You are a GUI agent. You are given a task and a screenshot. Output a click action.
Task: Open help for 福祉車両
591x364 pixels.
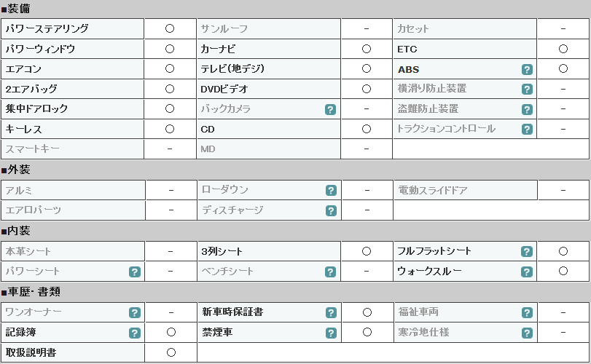527,313
